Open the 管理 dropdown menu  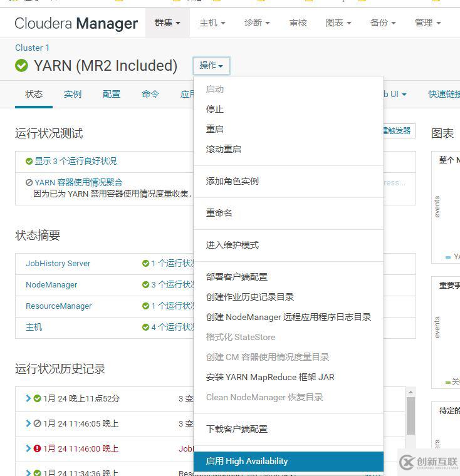coord(428,23)
